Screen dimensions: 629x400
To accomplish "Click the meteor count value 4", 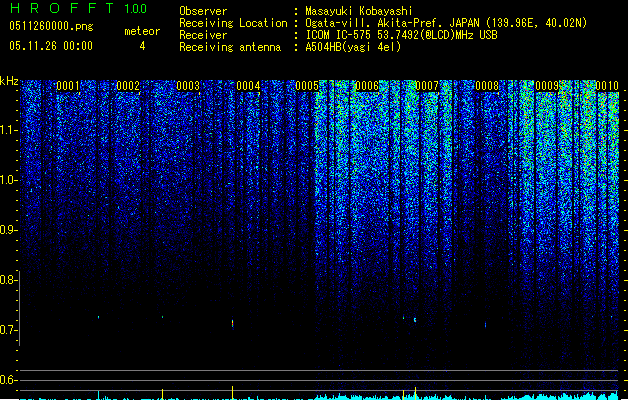I will [x=142, y=46].
